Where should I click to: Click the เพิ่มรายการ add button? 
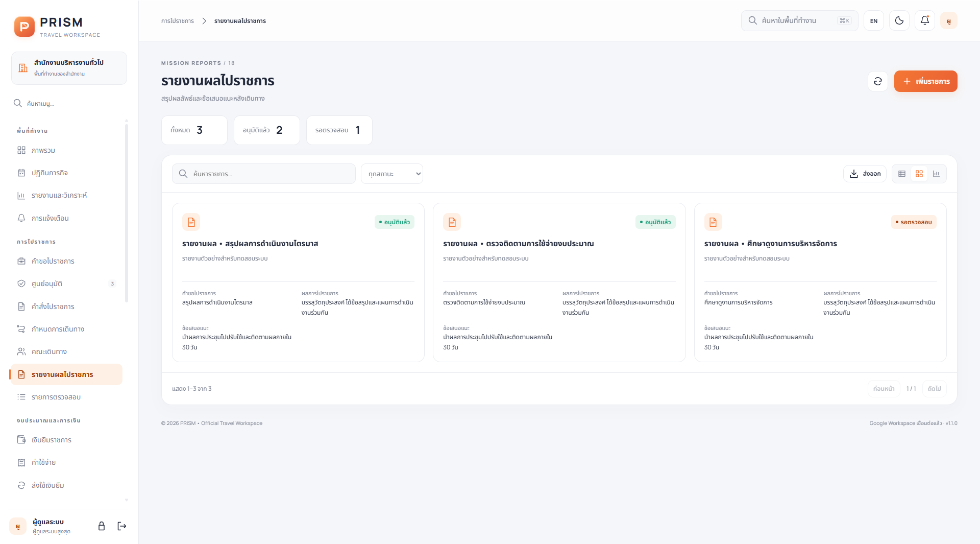click(926, 81)
